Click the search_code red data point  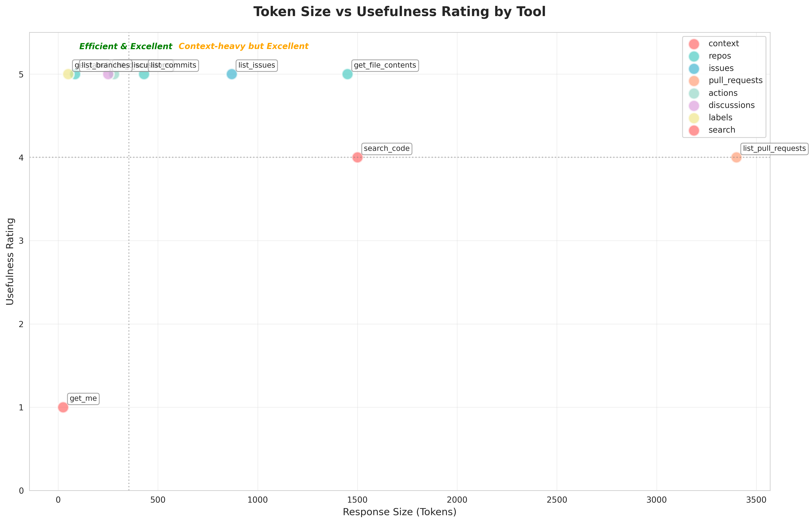click(357, 157)
